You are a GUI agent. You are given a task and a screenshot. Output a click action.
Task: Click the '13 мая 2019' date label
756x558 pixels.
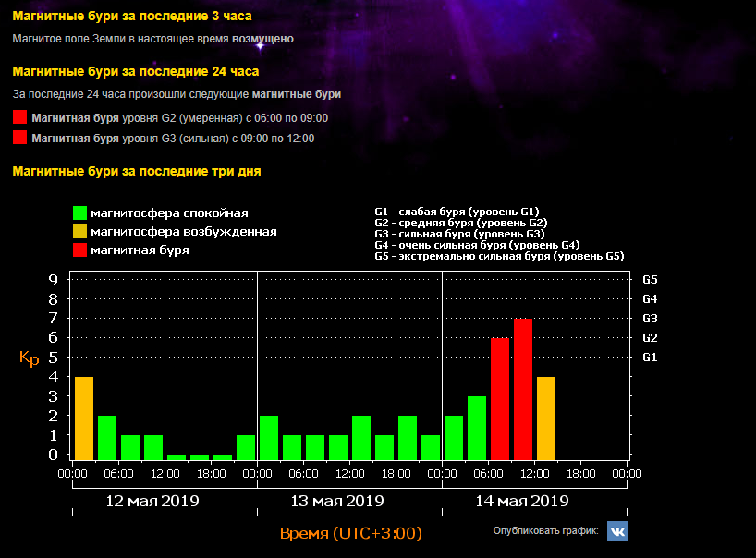point(337,502)
